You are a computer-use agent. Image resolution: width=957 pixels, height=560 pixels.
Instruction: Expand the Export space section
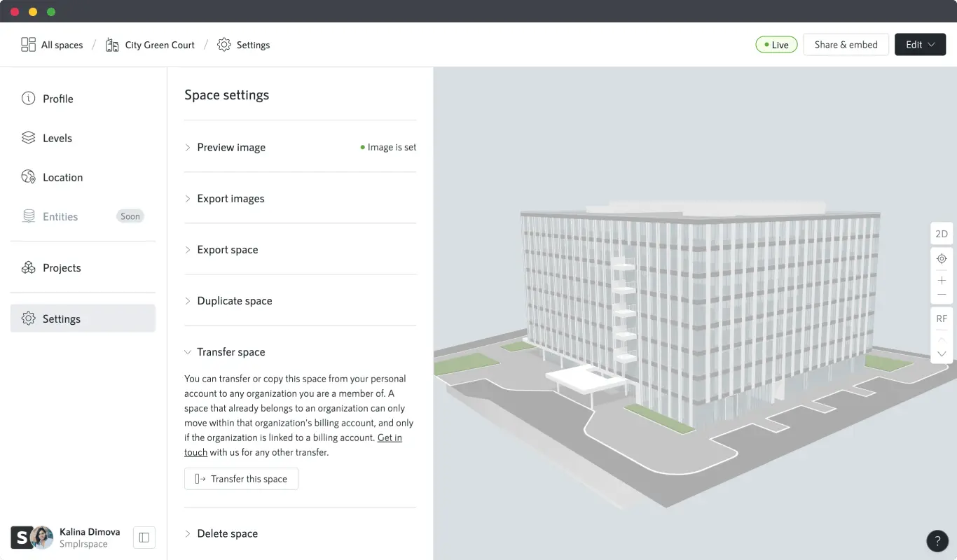point(300,249)
